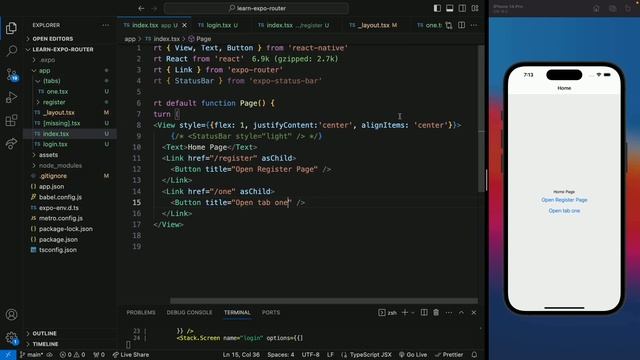This screenshot has height=360, width=640.
Task: Collapse the app folder
Action: pyautogui.click(x=44, y=71)
